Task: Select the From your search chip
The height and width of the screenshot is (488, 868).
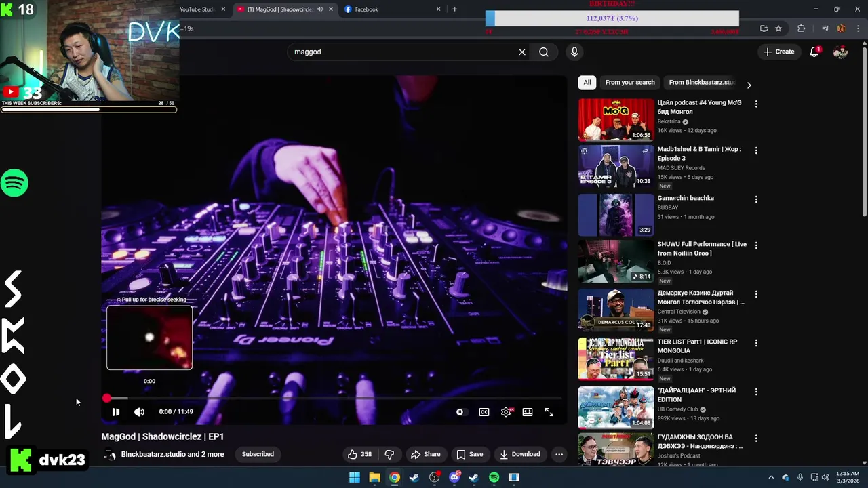Action: 630,82
